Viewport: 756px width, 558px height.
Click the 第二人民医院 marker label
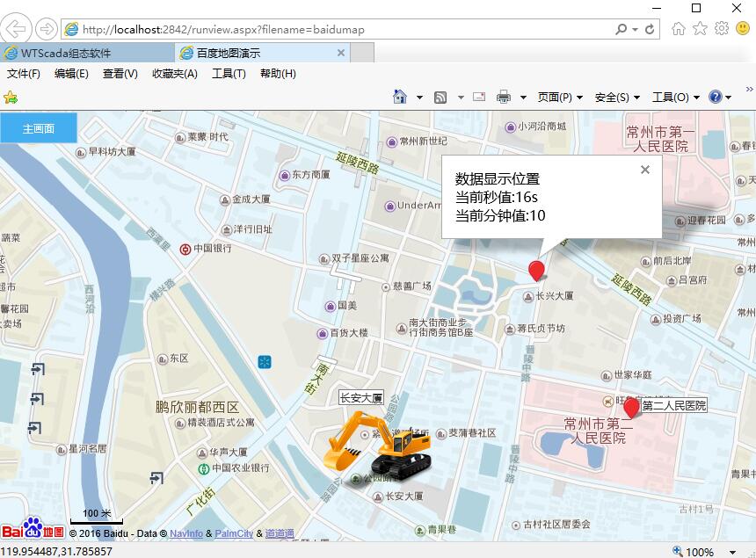coord(674,406)
